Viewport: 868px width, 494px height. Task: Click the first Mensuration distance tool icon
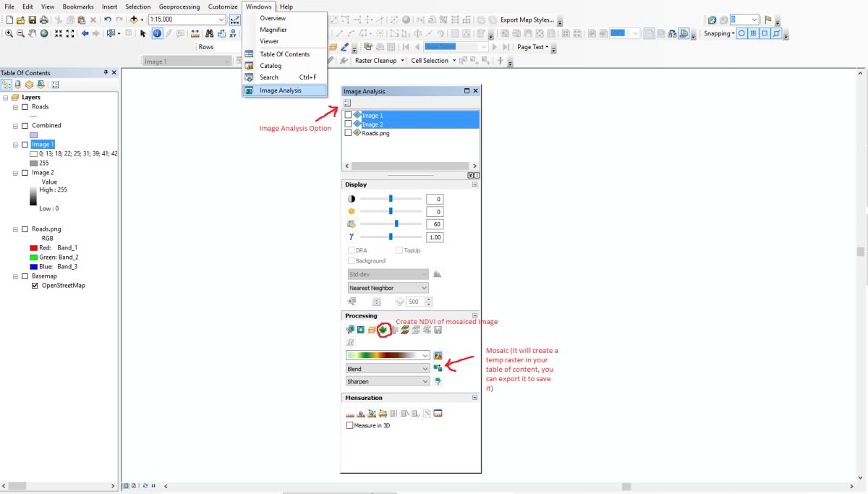tap(350, 414)
